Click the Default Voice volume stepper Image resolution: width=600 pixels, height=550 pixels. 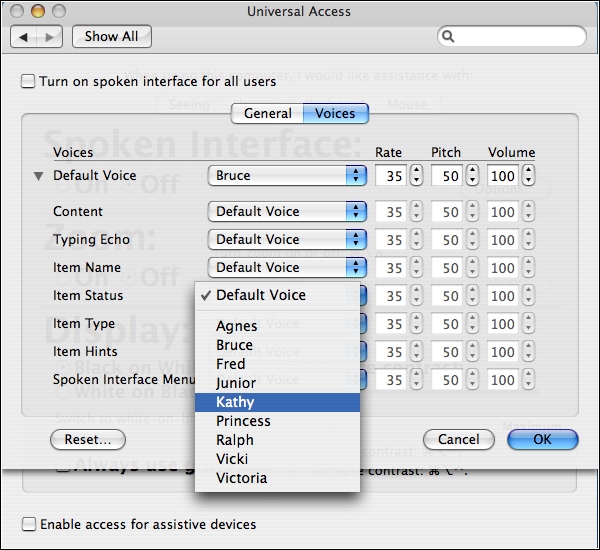coord(528,176)
